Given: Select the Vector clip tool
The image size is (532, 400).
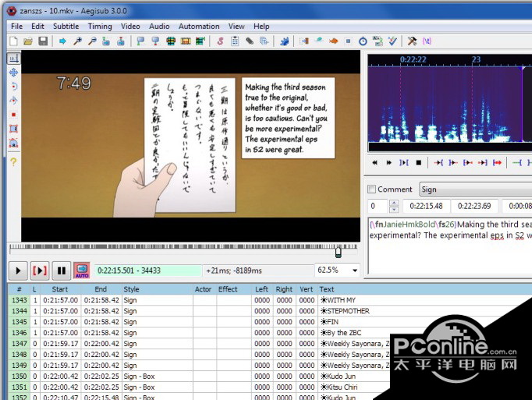Looking at the screenshot, I should tap(13, 143).
